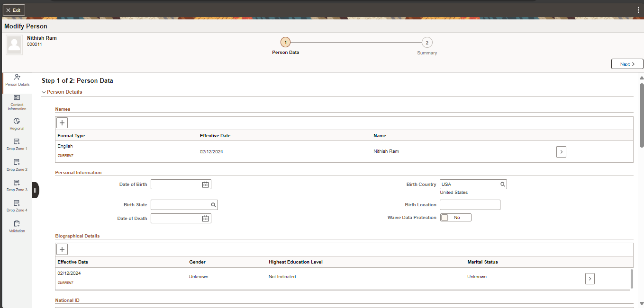The width and height of the screenshot is (644, 308).
Task: Add a new row in Names
Action: point(62,123)
